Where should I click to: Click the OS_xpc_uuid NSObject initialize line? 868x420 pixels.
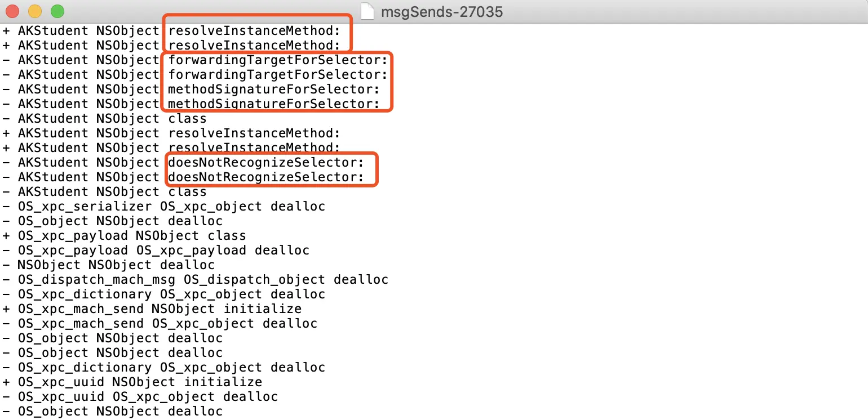(x=132, y=382)
